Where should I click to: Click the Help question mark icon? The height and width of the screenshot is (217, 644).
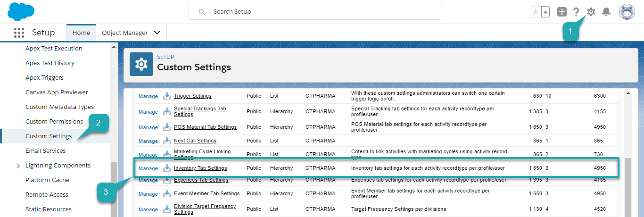576,12
